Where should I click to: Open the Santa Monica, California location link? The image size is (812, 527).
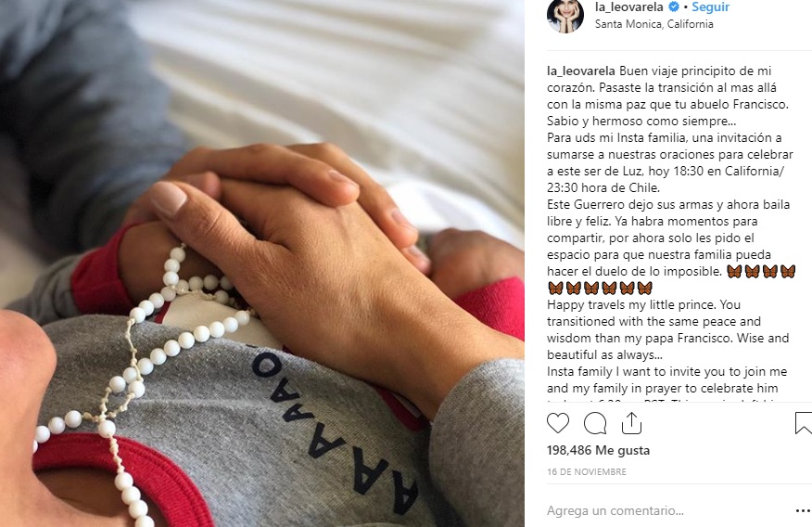[x=654, y=24]
